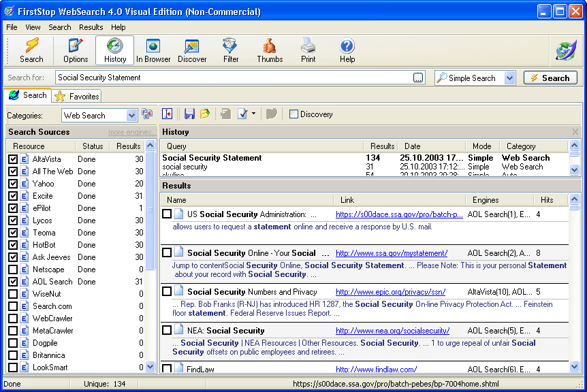The height and width of the screenshot is (392, 587).
Task: Open the epic.org/privacy/ssn link
Action: coord(390,292)
